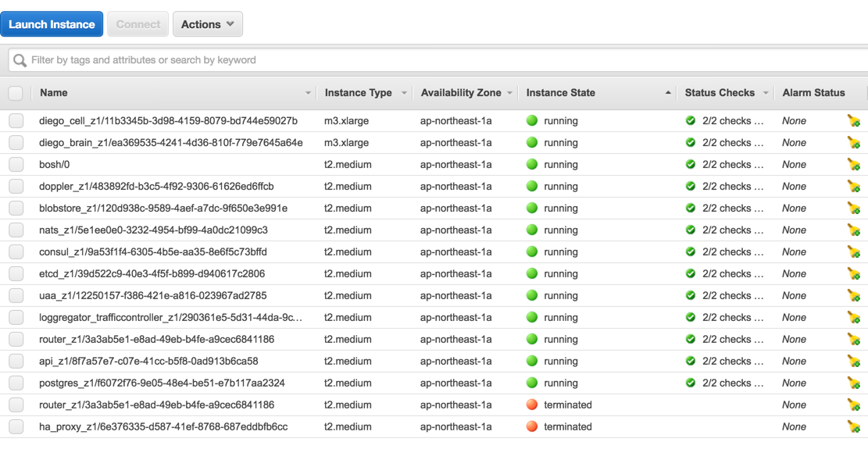The width and height of the screenshot is (868, 460).
Task: Open the Instance Type column dropdown arrow
Action: (x=404, y=93)
